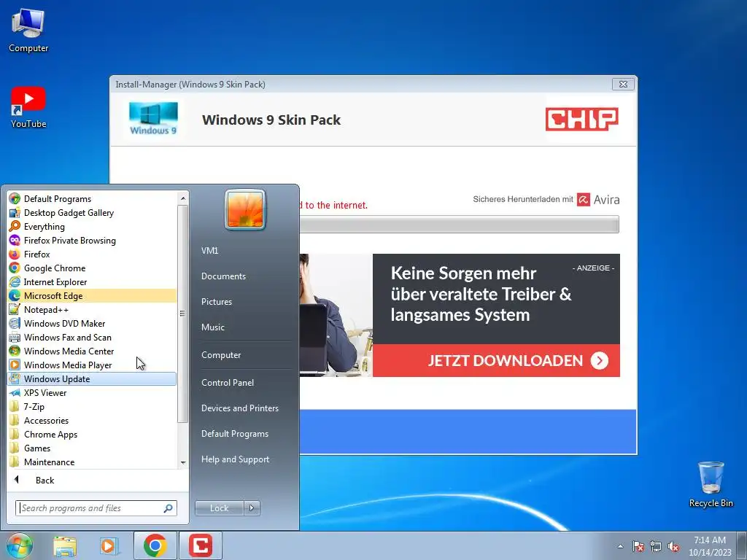Click the Windows 9 logo image
This screenshot has height=560, width=747.
tap(153, 119)
